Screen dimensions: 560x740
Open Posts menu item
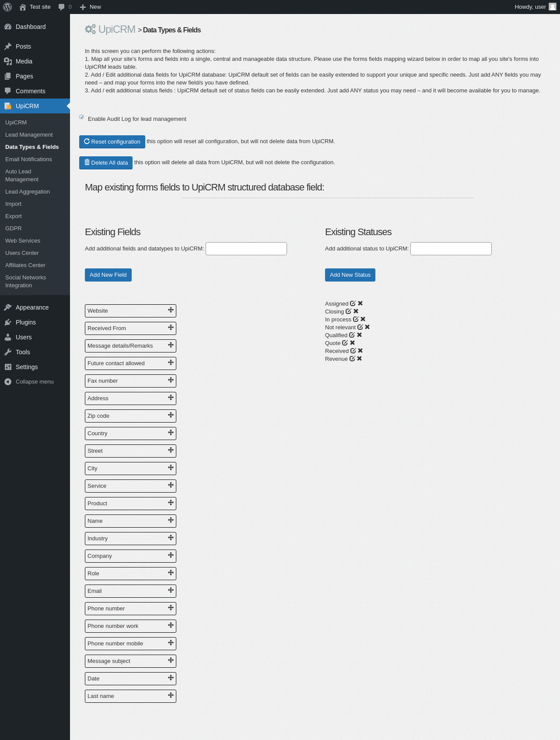click(x=35, y=46)
